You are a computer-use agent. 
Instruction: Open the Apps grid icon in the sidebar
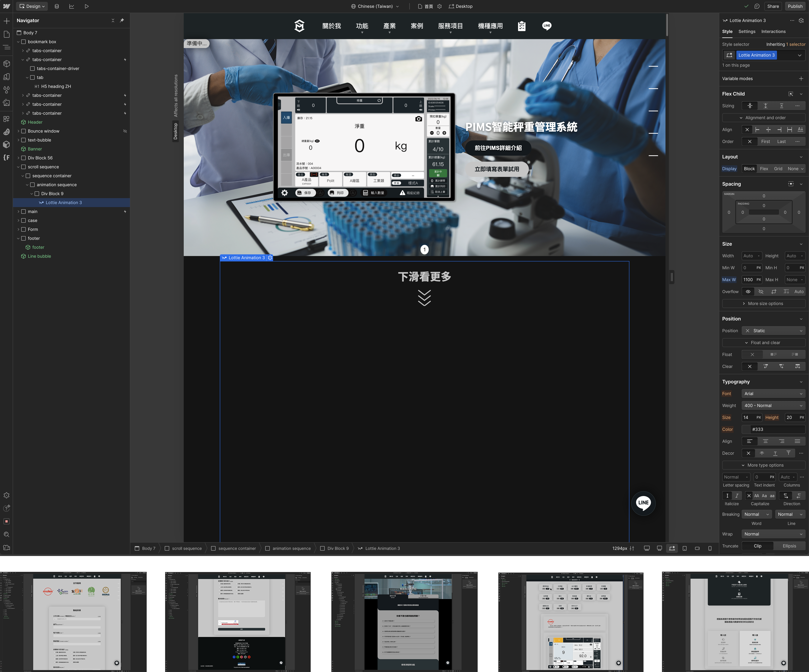pyautogui.click(x=7, y=119)
